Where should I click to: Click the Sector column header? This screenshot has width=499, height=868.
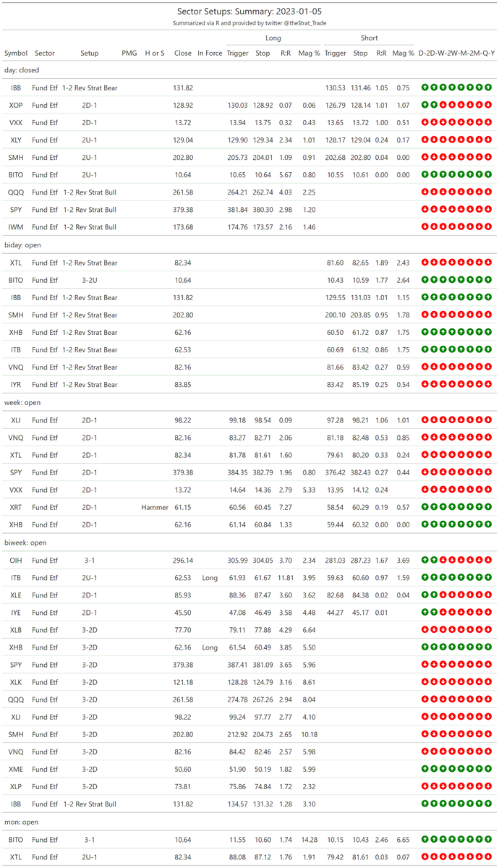tap(45, 53)
